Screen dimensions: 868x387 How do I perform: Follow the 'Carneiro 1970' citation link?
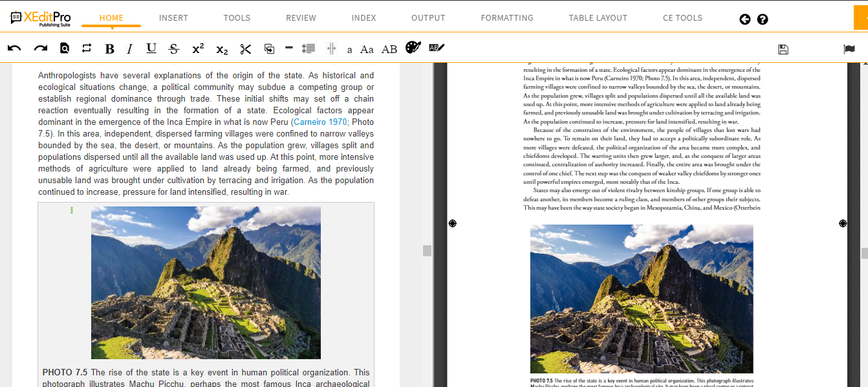click(x=319, y=122)
